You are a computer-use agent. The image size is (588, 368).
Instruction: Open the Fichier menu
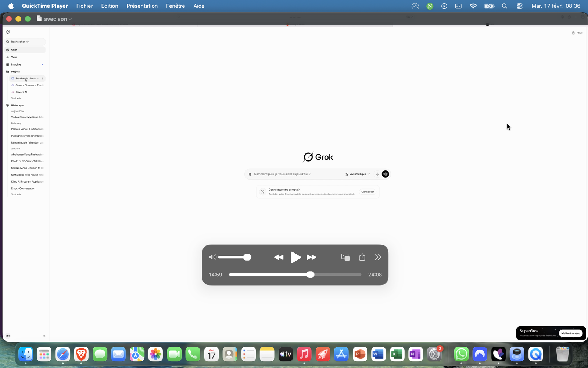[85, 6]
